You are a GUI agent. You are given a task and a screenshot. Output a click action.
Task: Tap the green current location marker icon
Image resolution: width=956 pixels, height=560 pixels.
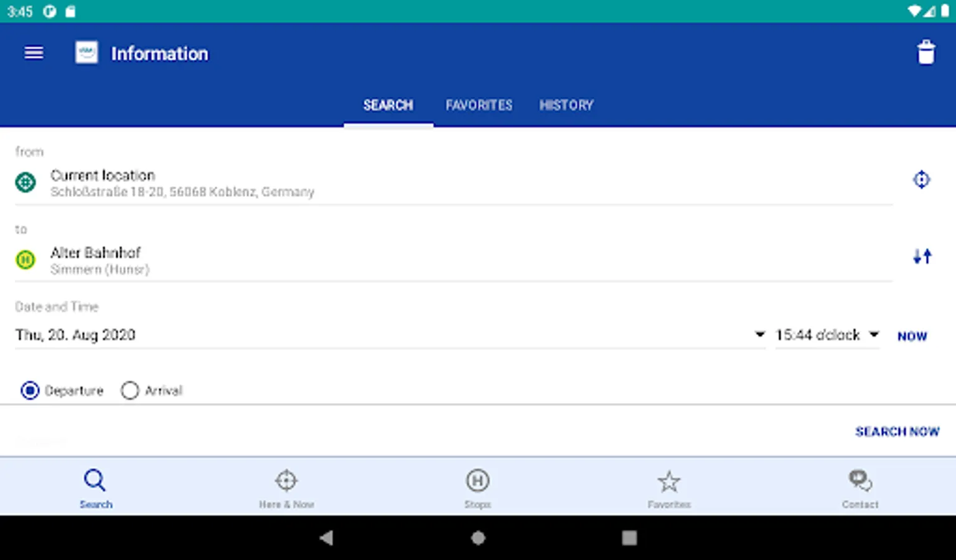point(26,182)
